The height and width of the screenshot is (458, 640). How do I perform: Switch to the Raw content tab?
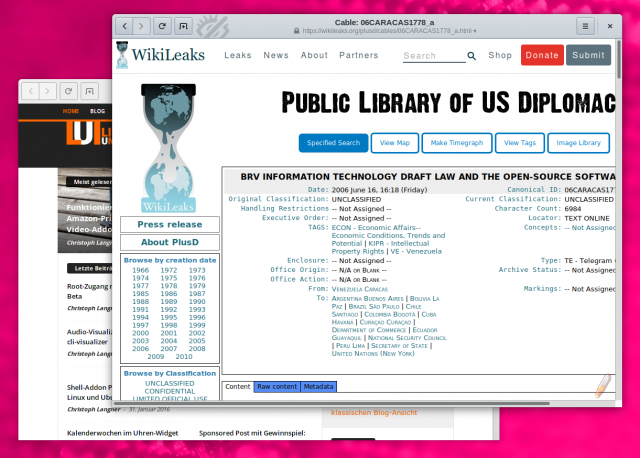click(277, 387)
